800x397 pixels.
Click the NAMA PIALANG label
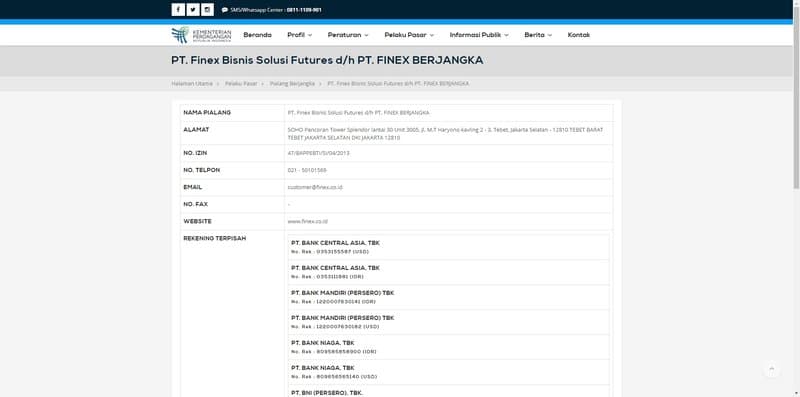click(x=207, y=112)
